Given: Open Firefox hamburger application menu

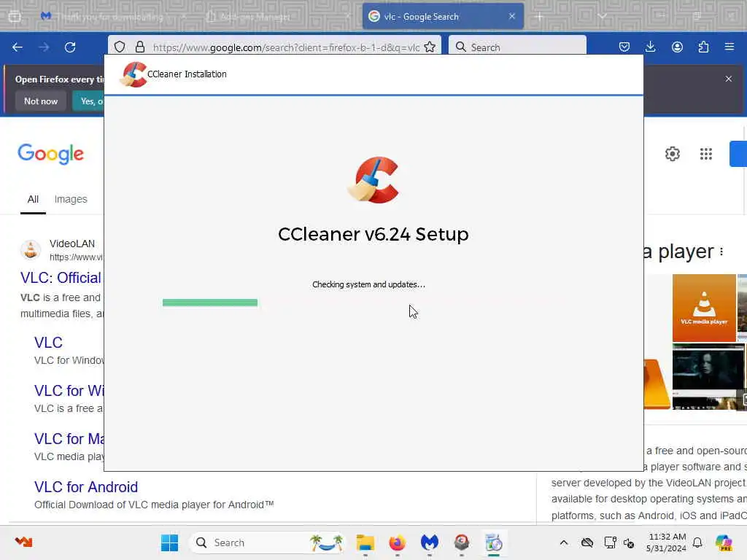Looking at the screenshot, I should point(729,47).
